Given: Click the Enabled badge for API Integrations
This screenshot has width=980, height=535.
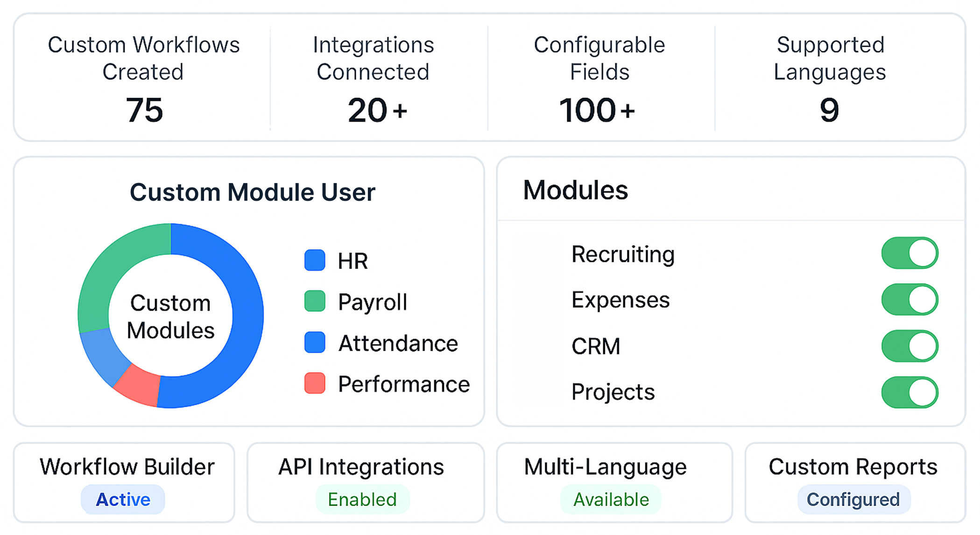Looking at the screenshot, I should [x=362, y=500].
